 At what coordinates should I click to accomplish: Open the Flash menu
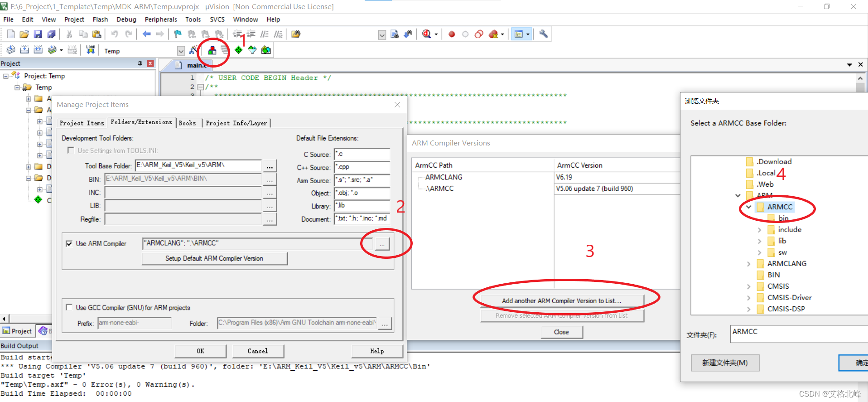(100, 19)
